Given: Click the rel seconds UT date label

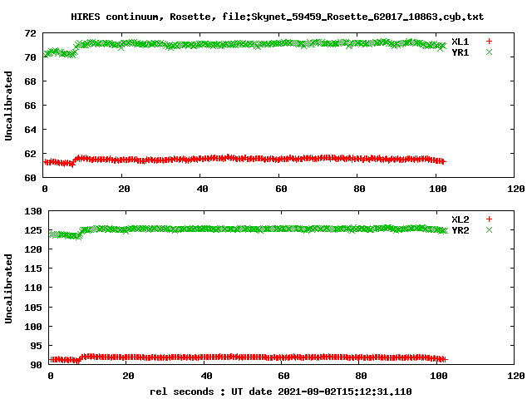Looking at the screenshot, I should [281, 392].
